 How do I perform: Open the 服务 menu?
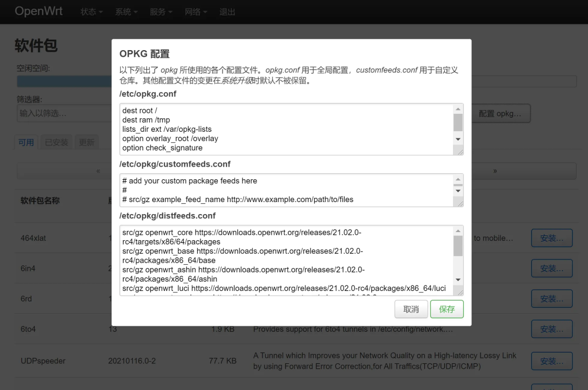(161, 12)
